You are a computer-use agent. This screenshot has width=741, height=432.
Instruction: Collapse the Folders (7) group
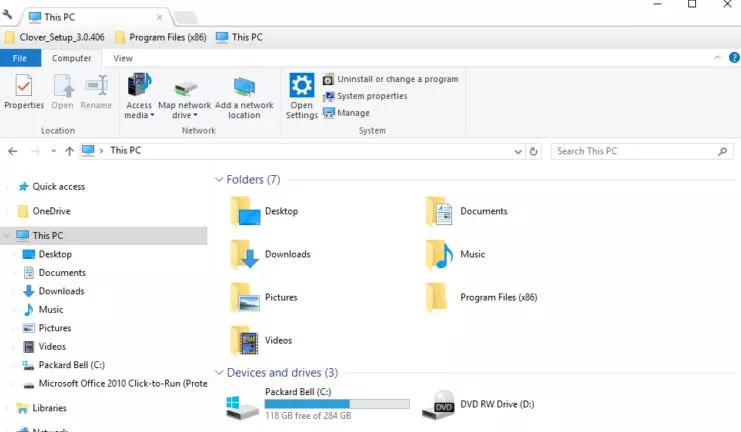pyautogui.click(x=219, y=180)
